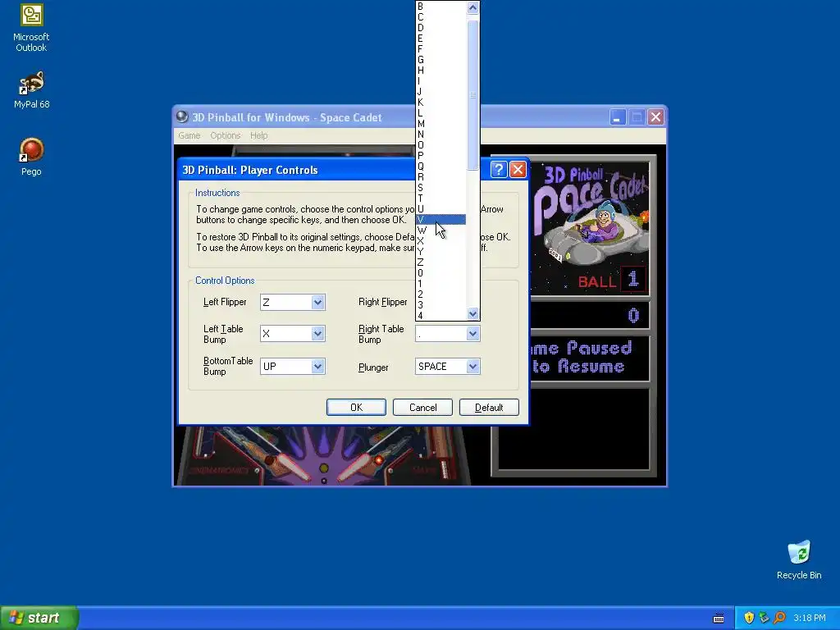
Task: Expand the Left Flipper key dropdown
Action: 317,302
